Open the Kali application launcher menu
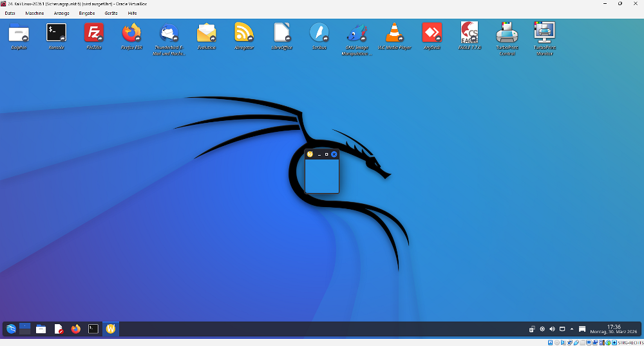 coord(11,329)
